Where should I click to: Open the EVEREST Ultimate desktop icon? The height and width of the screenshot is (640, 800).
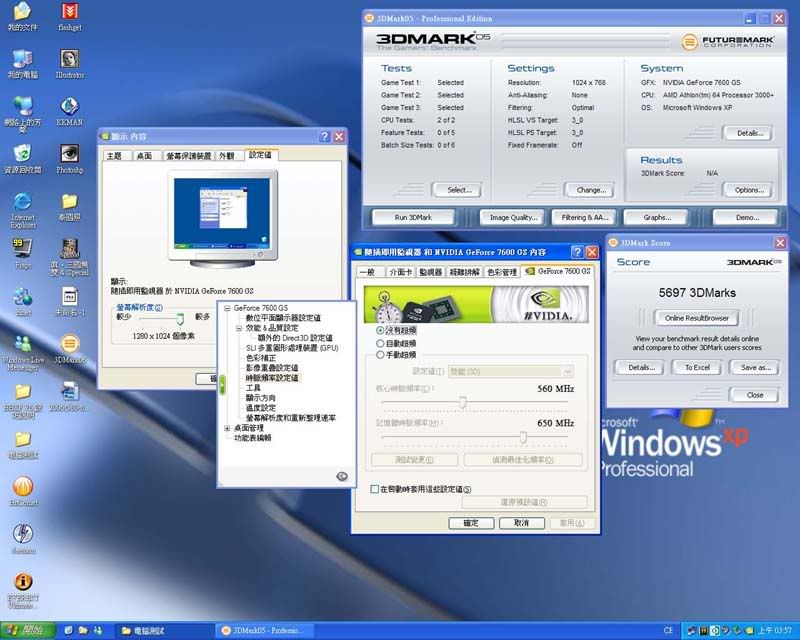pos(22,591)
